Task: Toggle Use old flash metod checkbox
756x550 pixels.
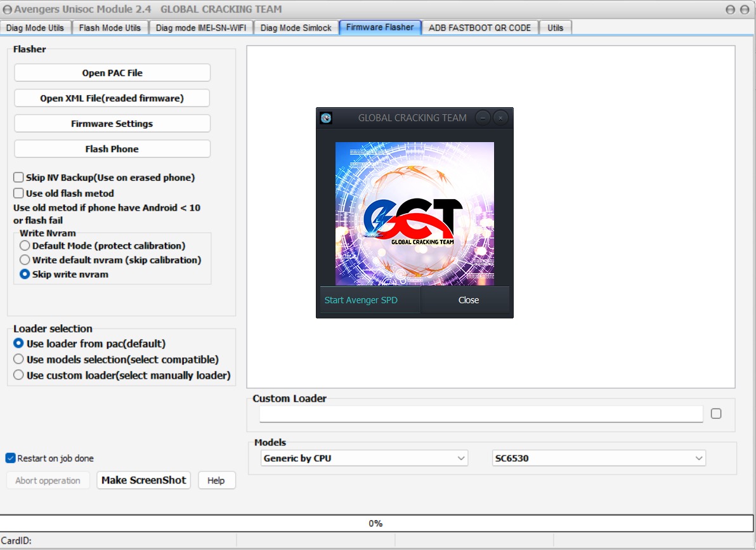Action: tap(19, 193)
